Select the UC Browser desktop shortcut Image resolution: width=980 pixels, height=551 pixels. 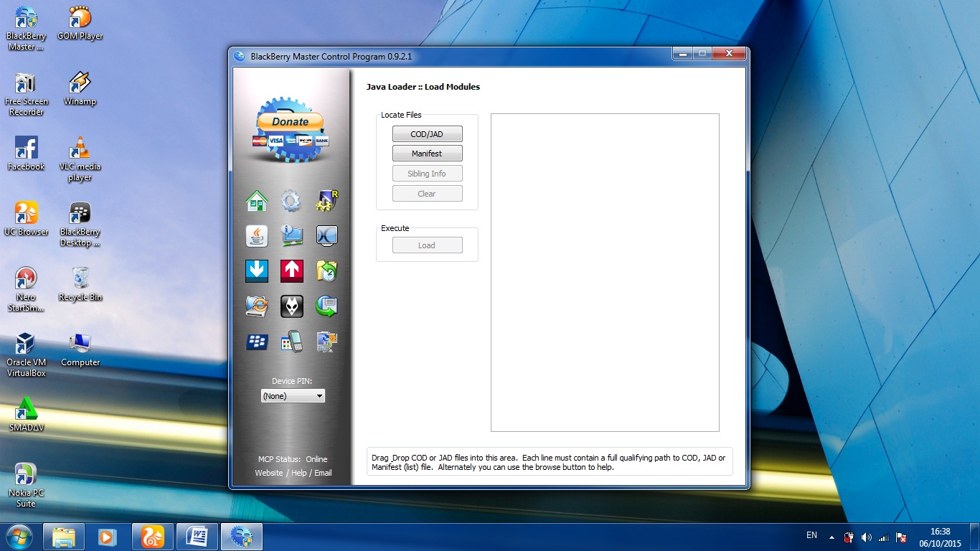[x=26, y=220]
